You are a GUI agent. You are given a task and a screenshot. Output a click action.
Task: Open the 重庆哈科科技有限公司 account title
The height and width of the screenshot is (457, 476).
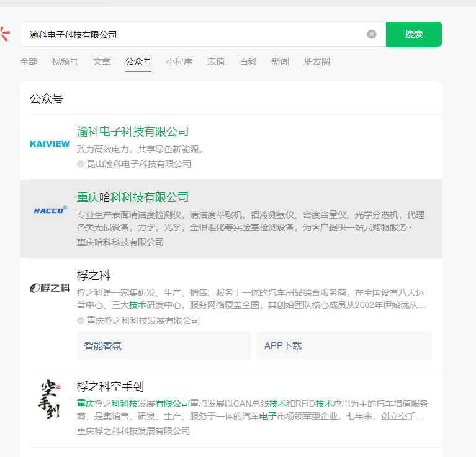pos(133,197)
